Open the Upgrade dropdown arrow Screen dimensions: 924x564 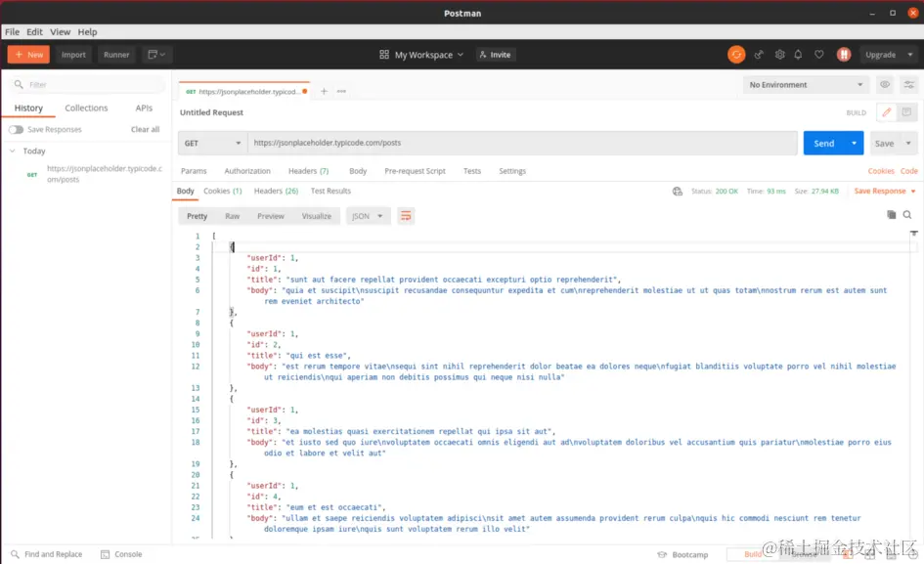910,54
